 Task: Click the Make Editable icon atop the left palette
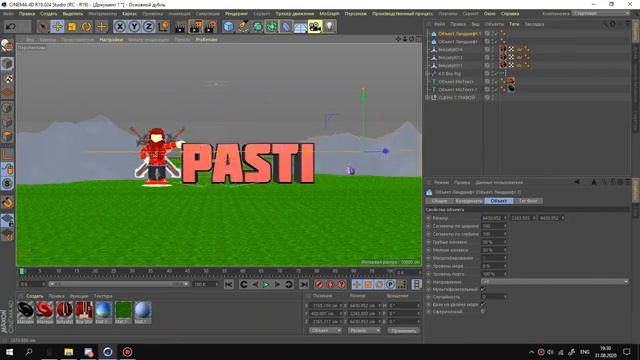click(x=7, y=45)
